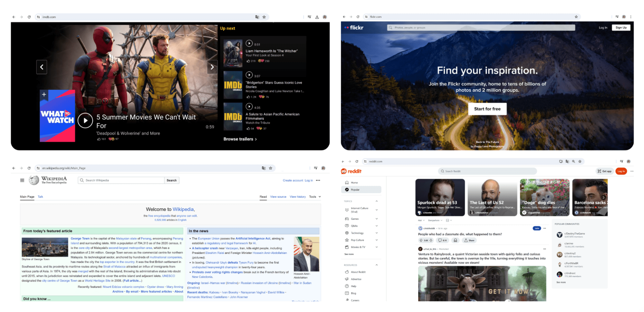The width and height of the screenshot is (644, 312).
Task: Bookmark the flickr.com page with star icon
Action: [576, 17]
